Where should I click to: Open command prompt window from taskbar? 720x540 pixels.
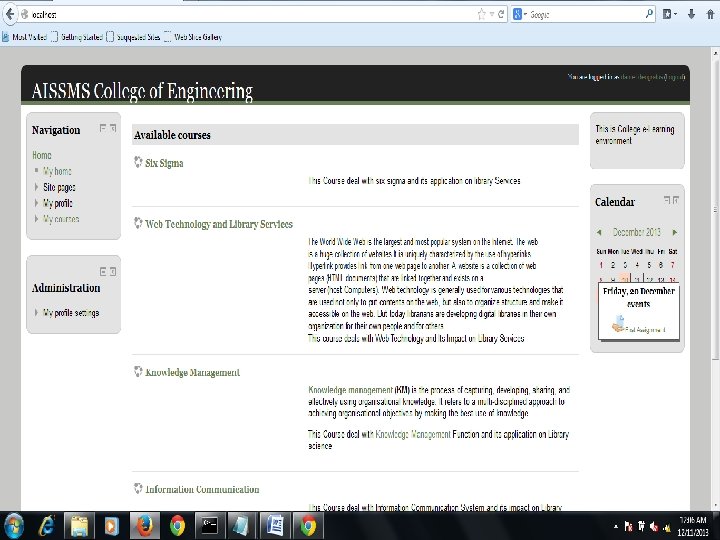(x=210, y=526)
